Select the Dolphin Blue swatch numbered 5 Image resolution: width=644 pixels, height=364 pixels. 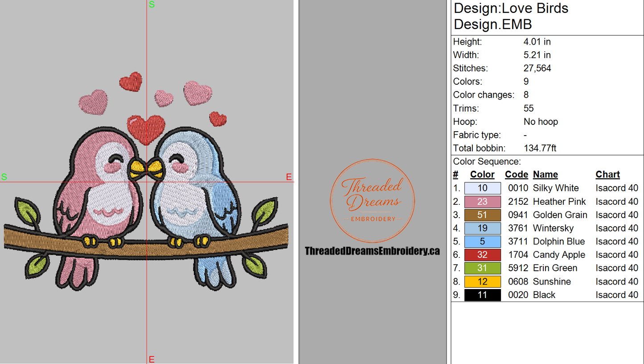(x=482, y=242)
